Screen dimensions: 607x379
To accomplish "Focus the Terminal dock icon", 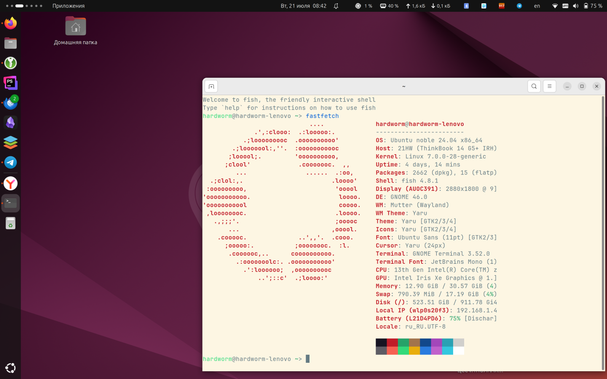I will pos(10,203).
